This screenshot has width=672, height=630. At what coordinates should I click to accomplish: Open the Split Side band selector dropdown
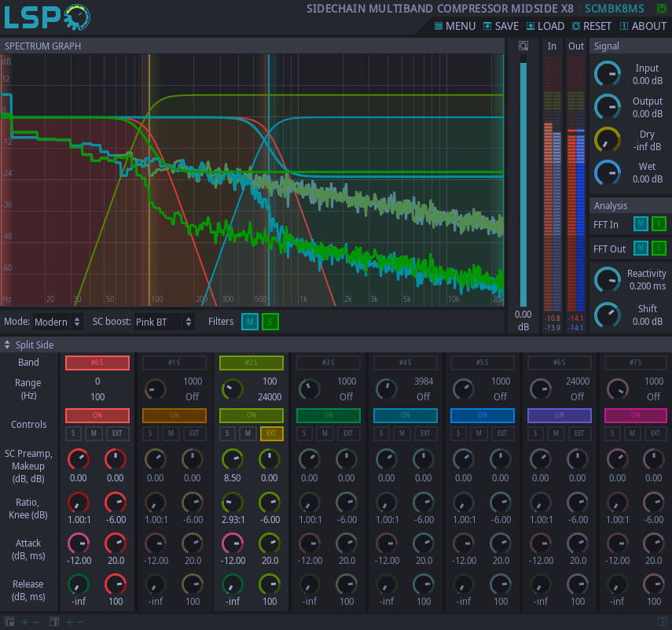click(29, 344)
